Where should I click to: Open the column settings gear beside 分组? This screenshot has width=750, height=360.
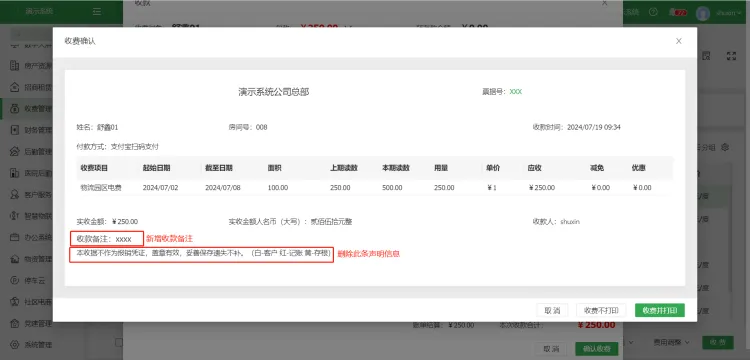pos(725,147)
